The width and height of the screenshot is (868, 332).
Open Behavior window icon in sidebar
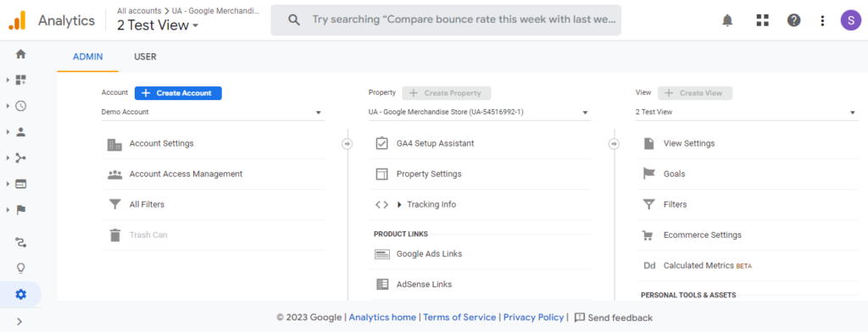point(20,184)
